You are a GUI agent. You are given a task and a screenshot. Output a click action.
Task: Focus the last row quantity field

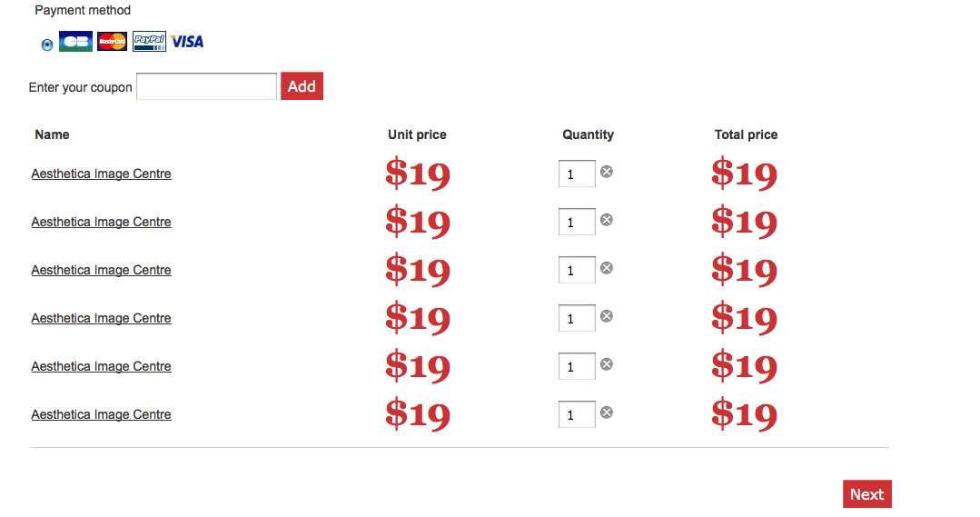(577, 414)
